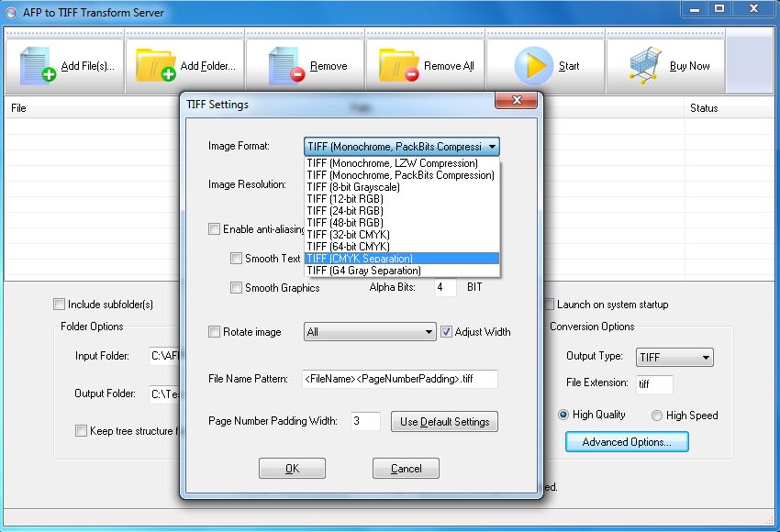Screen dimensions: 780x532
Task: Check Include subfolder(s) option
Action: tap(59, 305)
